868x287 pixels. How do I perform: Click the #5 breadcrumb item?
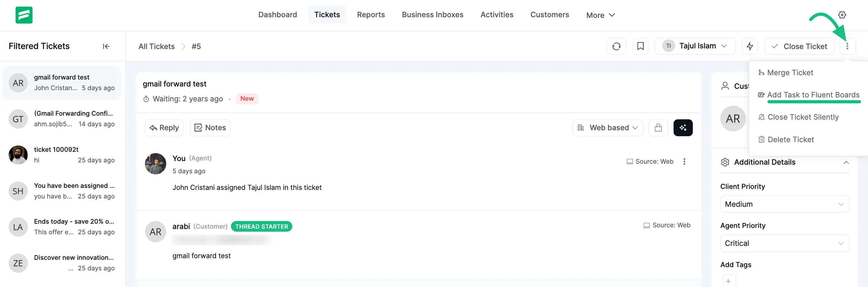point(196,46)
